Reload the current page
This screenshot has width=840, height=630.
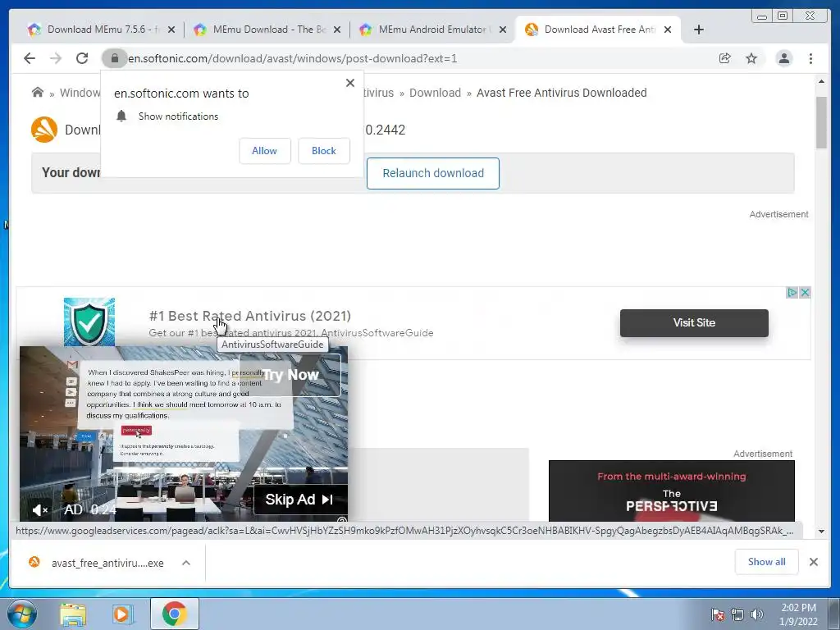(82, 58)
